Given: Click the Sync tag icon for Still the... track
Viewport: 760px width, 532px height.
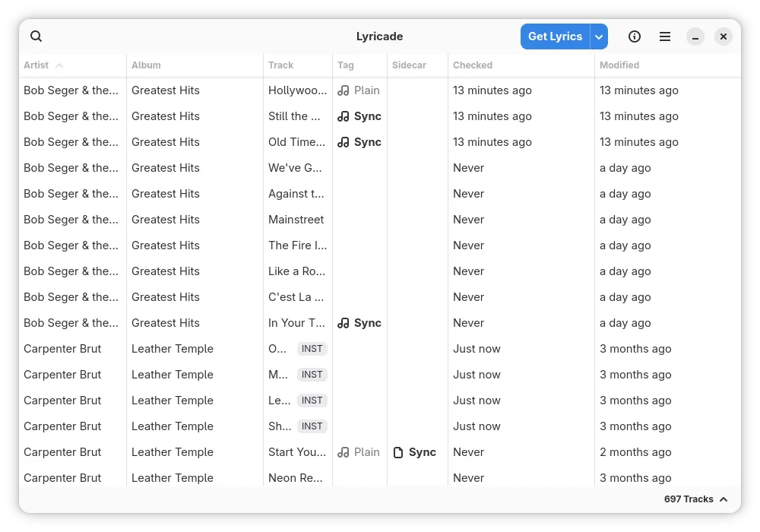Looking at the screenshot, I should (x=344, y=116).
